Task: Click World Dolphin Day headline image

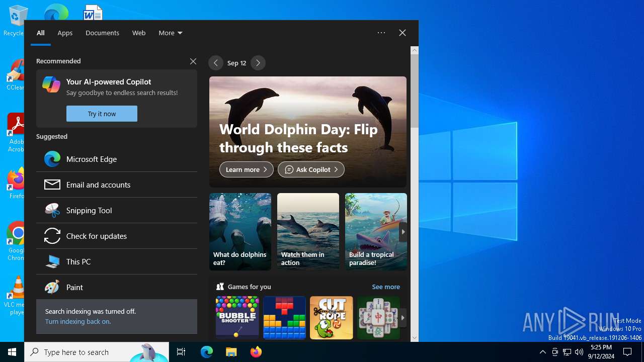Action: click(308, 132)
